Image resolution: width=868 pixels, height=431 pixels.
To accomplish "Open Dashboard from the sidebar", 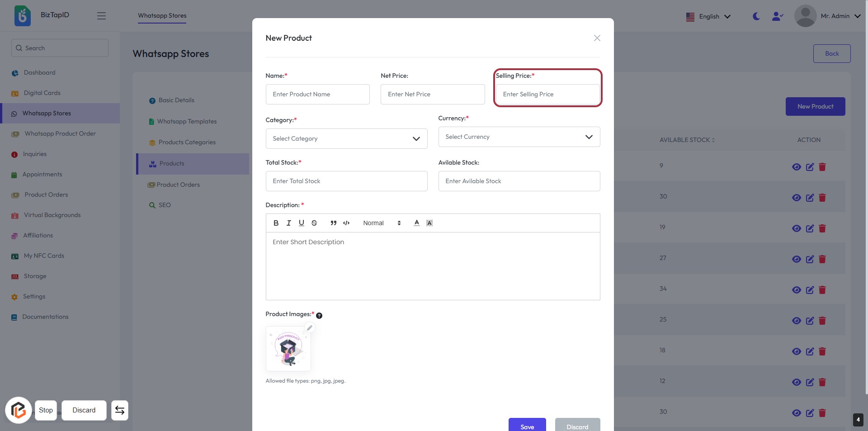I will (39, 73).
